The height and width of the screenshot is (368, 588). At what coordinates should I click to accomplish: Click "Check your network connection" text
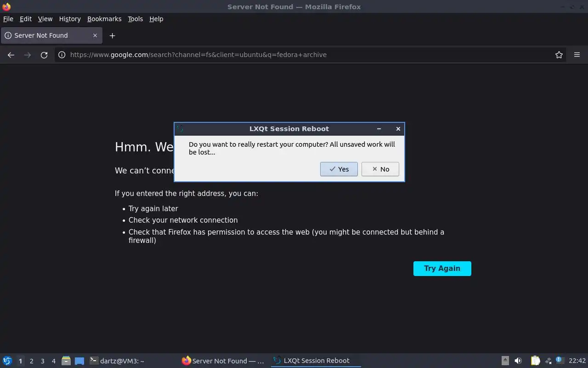pyautogui.click(x=183, y=220)
